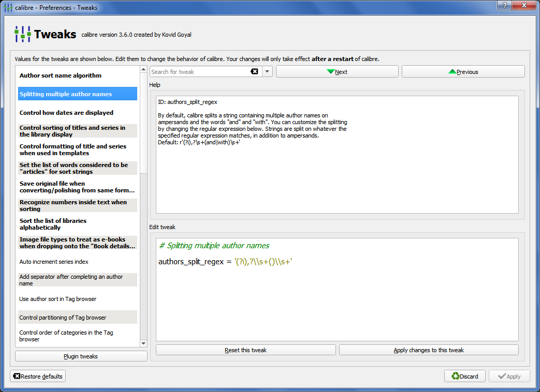Image resolution: width=540 pixels, height=392 pixels.
Task: Select Splitting multiple author names tweak
Action: click(78, 94)
